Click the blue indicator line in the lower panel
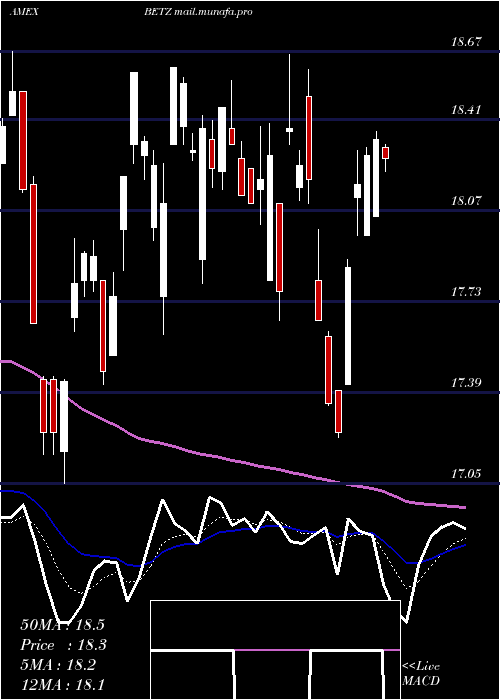This screenshot has height=700, width=500. point(232,529)
